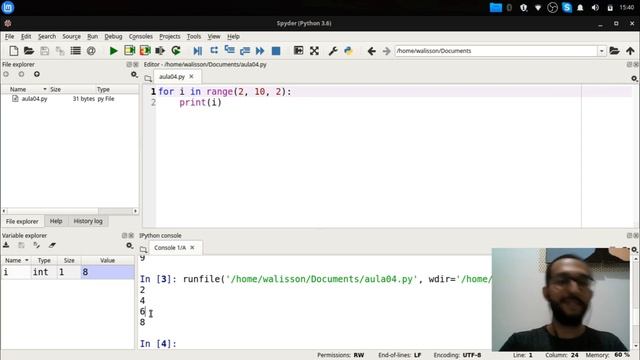This screenshot has height=360, width=640.
Task: Stop debugging with the blue square icon
Action: 276,51
